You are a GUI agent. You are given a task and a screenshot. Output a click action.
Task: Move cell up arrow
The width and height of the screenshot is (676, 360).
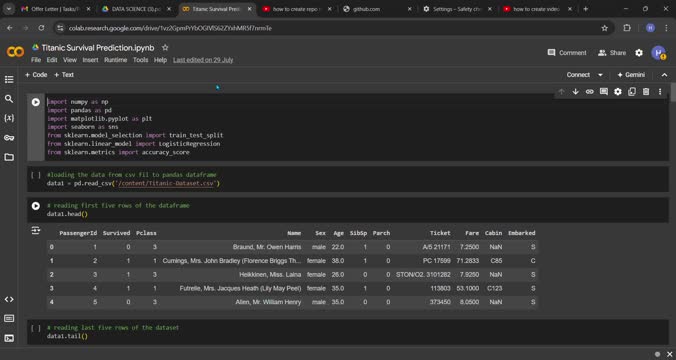[561, 91]
